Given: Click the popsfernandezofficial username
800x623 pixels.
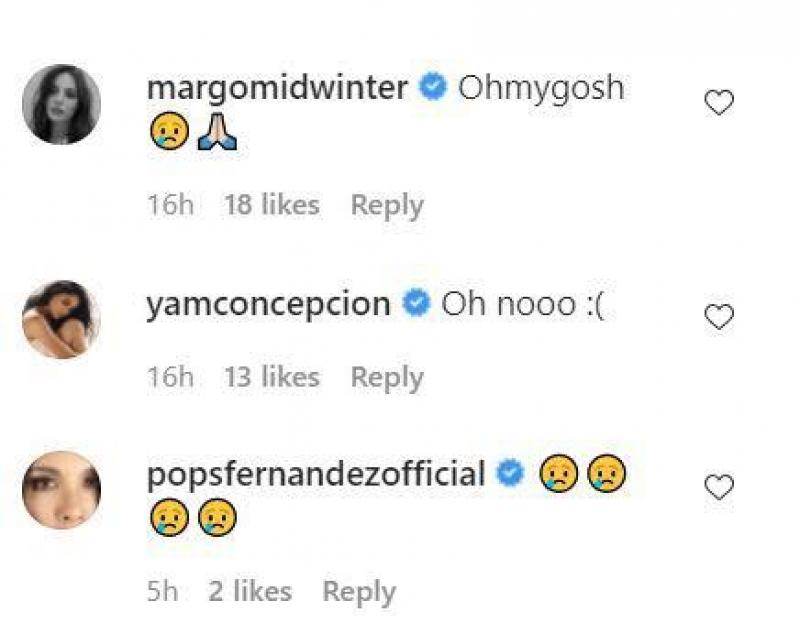Looking at the screenshot, I should coord(316,473).
